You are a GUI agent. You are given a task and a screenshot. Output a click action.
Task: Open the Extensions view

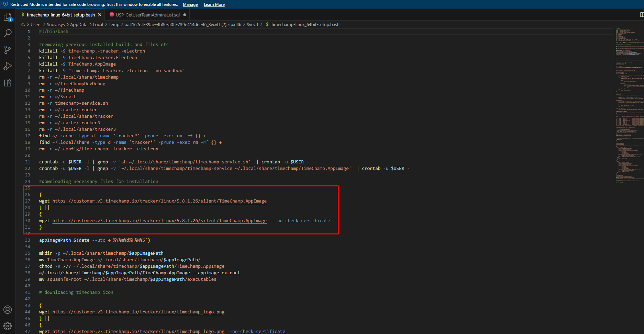click(8, 83)
